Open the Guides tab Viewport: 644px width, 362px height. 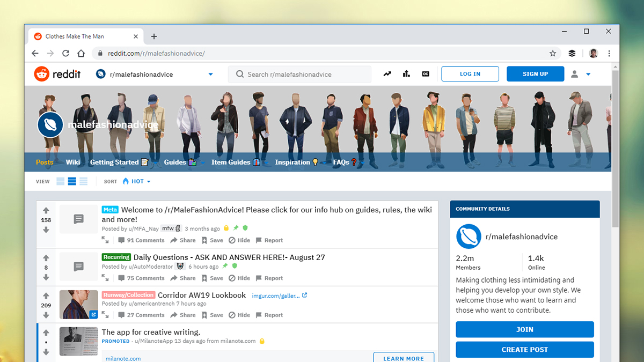pyautogui.click(x=179, y=162)
